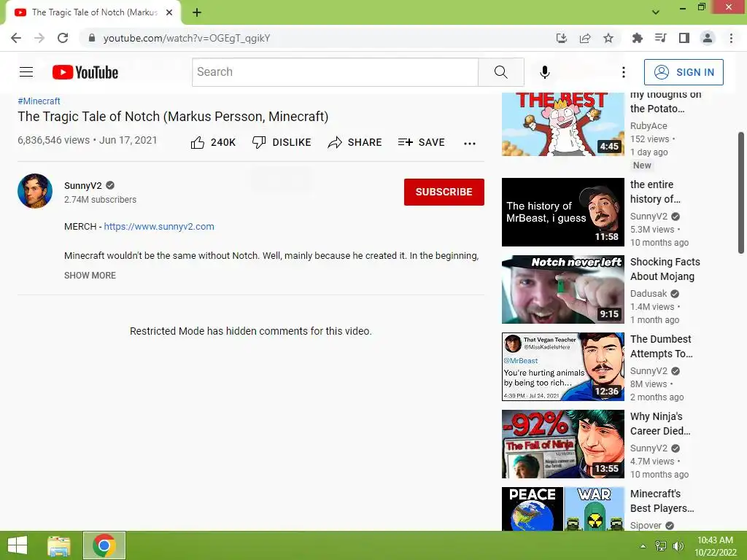Open YouTube settings three-dot menu
The width and height of the screenshot is (747, 560).
pos(623,72)
